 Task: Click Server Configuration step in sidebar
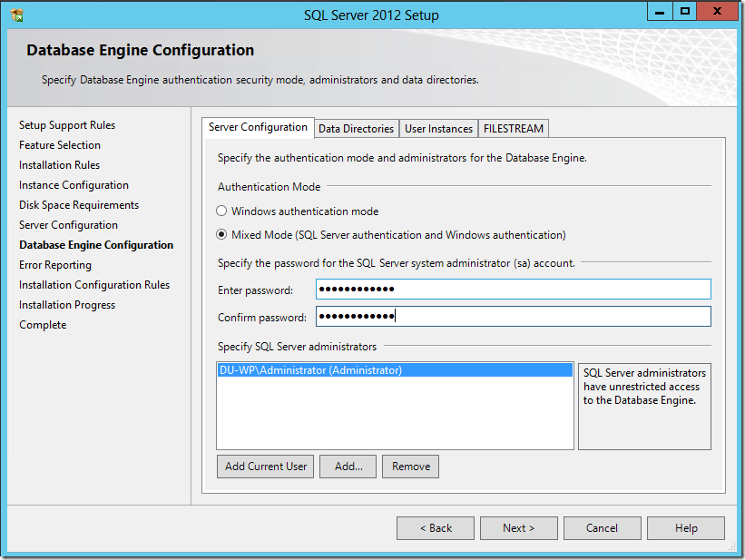click(68, 225)
